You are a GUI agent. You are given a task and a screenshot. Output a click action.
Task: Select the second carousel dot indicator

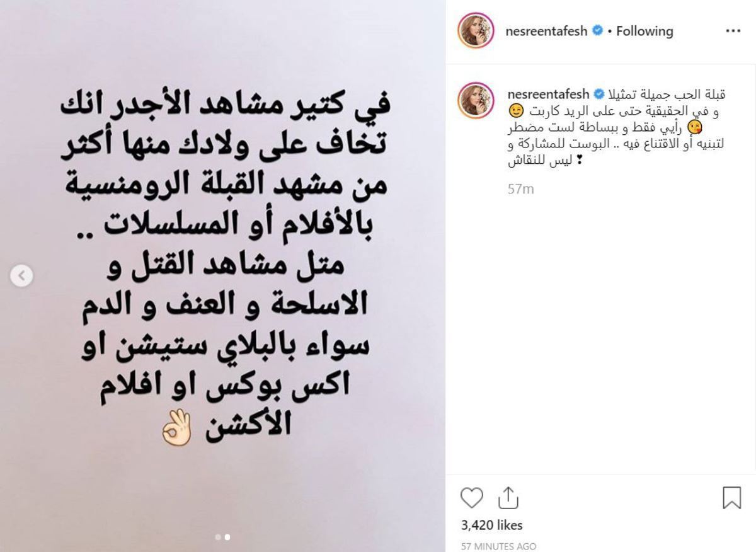[227, 538]
